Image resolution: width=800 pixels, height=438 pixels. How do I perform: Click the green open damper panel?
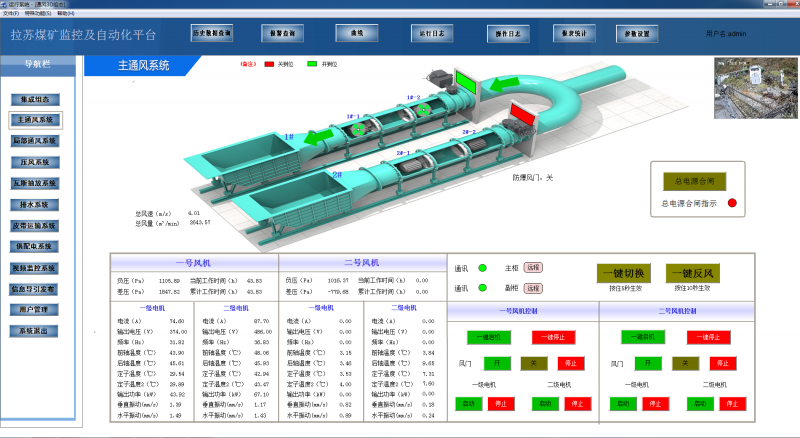click(x=465, y=82)
